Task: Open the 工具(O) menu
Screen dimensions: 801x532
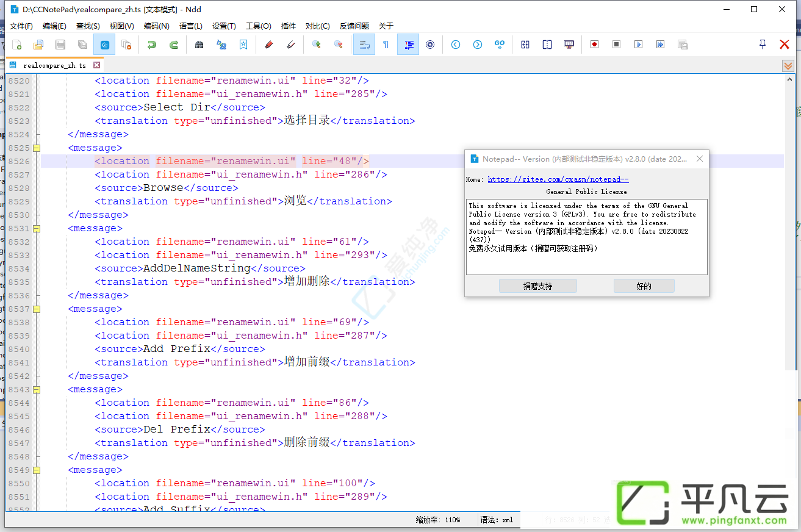Action: click(259, 26)
